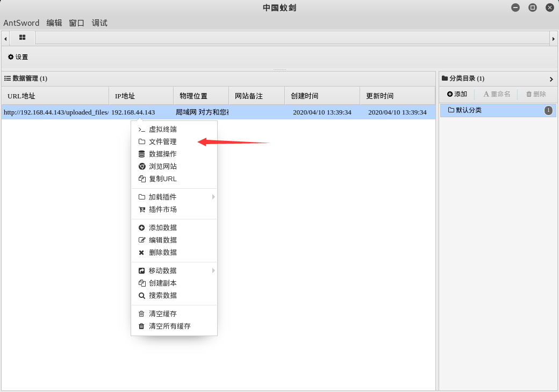The width and height of the screenshot is (559, 392).
Task: Maximize the 中国蚁剑 window
Action: point(532,8)
